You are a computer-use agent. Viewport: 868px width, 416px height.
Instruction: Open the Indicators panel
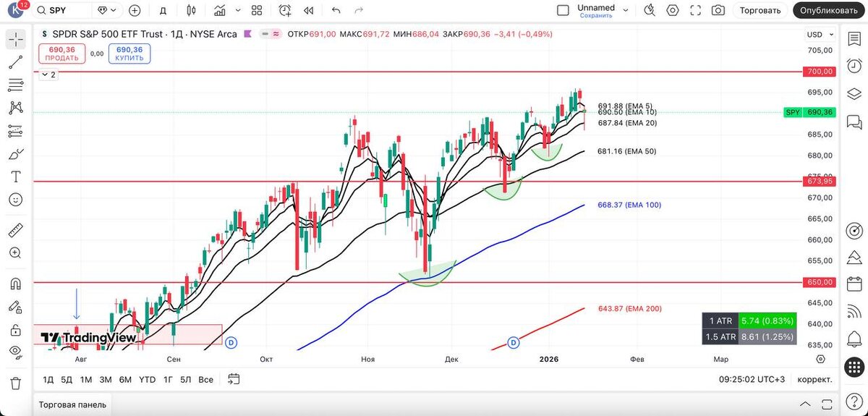(x=220, y=10)
